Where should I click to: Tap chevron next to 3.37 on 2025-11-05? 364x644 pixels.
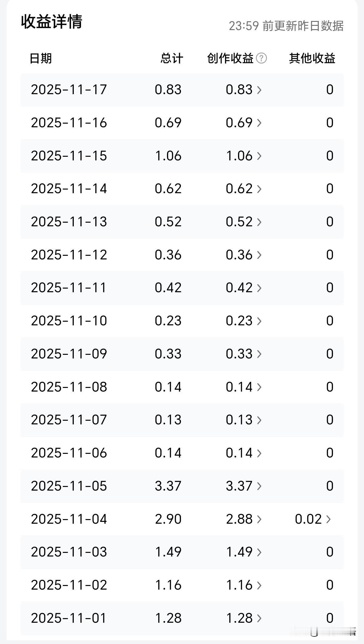coord(259,486)
